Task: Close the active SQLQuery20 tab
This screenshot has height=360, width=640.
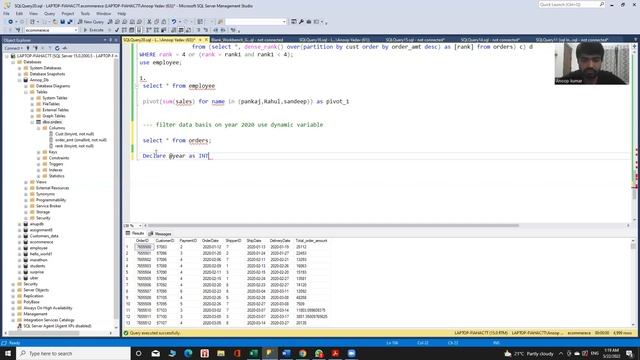Action: (206, 40)
